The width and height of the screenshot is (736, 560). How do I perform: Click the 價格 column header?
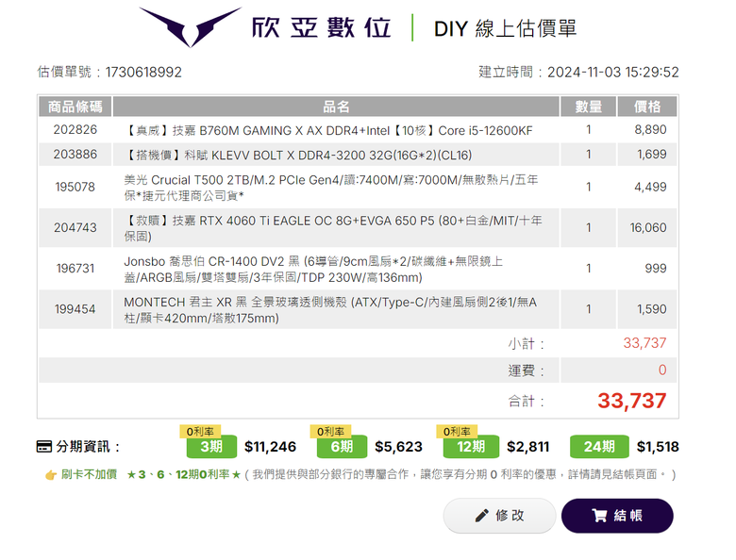(647, 107)
